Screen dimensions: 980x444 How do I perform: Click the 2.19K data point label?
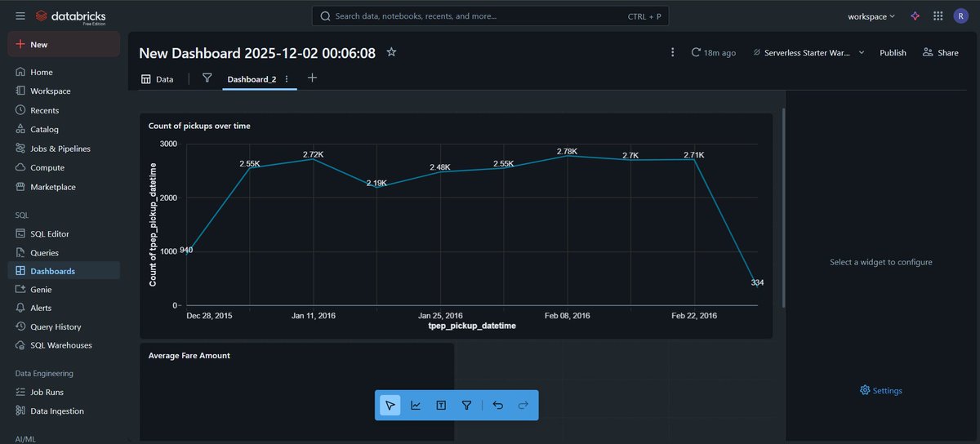pos(376,183)
